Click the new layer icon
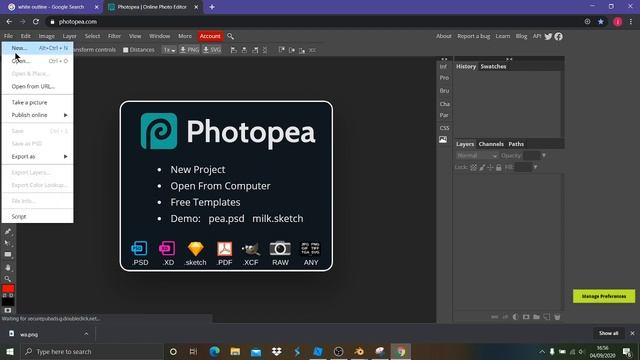This screenshot has height=360, width=640. coord(547,317)
